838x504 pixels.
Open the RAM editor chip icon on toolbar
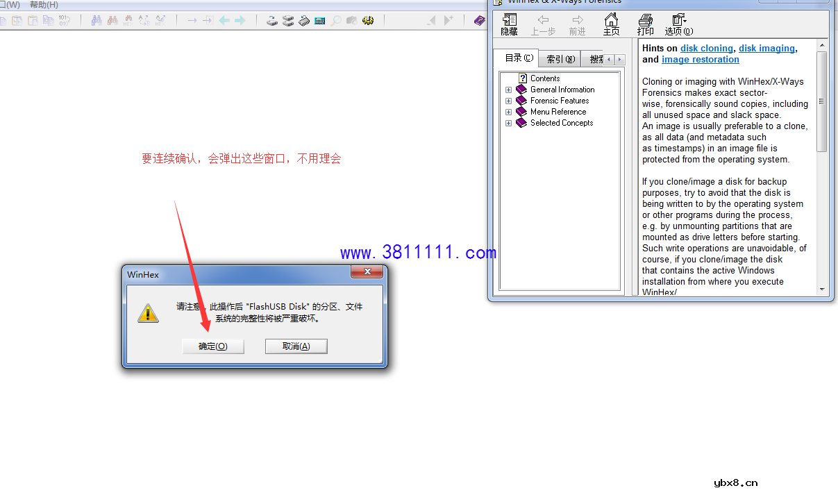pyautogui.click(x=303, y=20)
